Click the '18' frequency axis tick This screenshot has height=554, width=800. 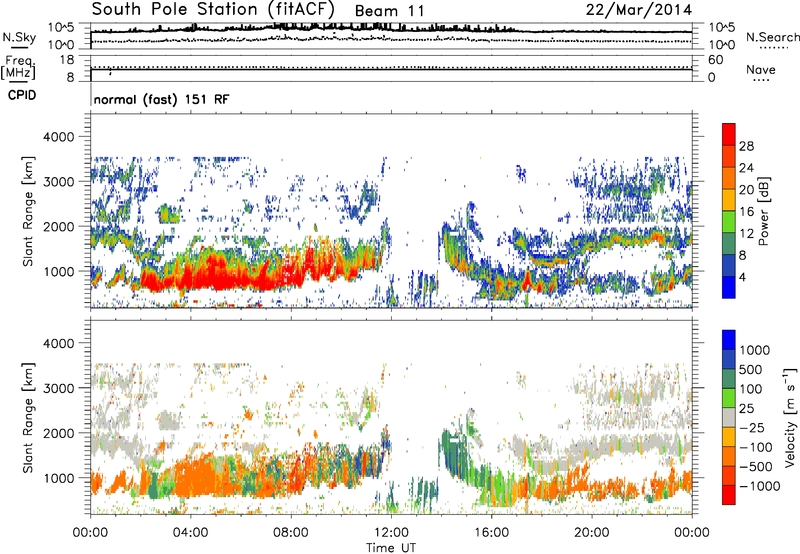point(67,60)
